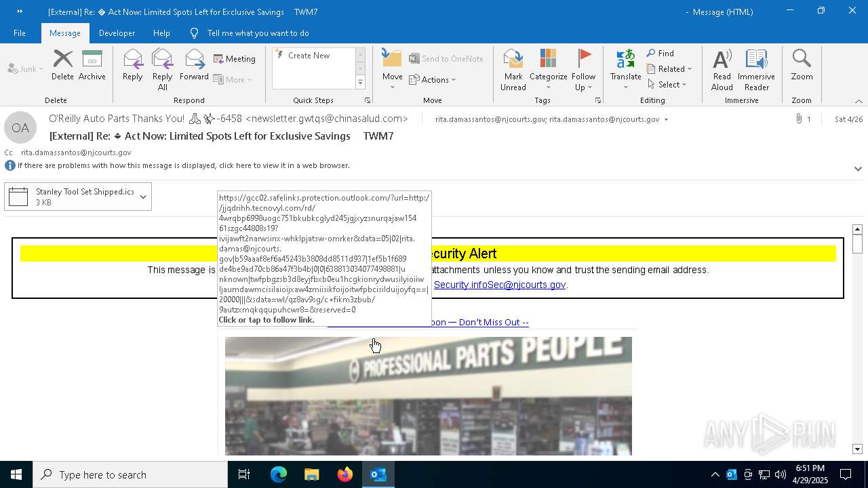868x488 pixels.
Task: Delete this email message
Action: click(x=62, y=65)
